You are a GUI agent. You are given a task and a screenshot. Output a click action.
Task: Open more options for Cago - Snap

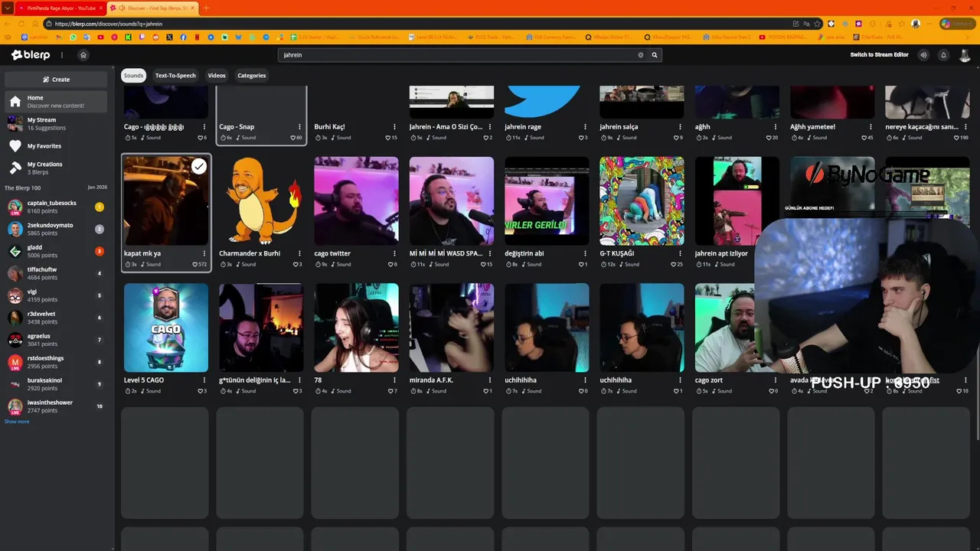(299, 126)
